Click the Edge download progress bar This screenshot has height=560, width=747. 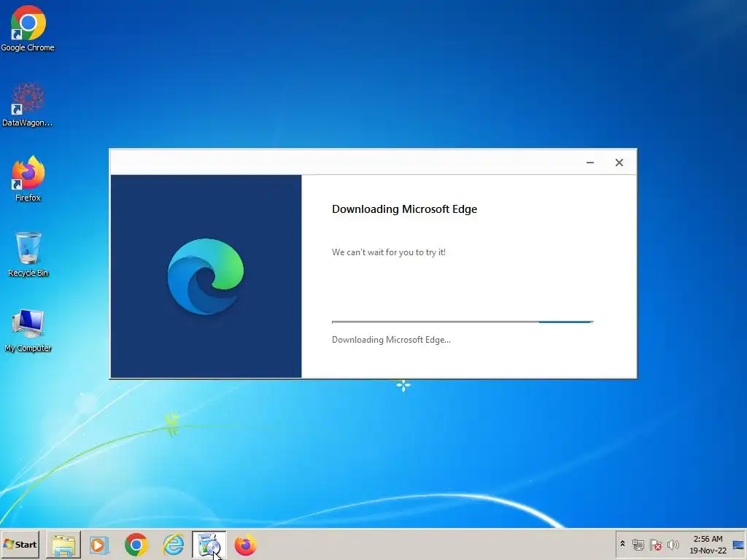click(462, 322)
